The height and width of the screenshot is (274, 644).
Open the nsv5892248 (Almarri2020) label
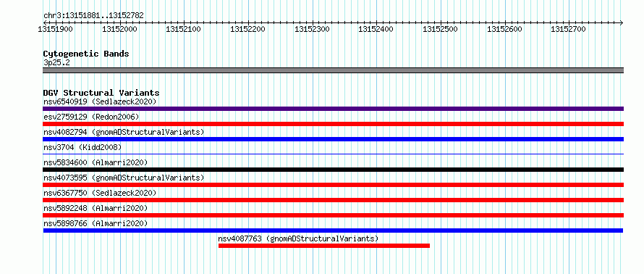click(96, 208)
